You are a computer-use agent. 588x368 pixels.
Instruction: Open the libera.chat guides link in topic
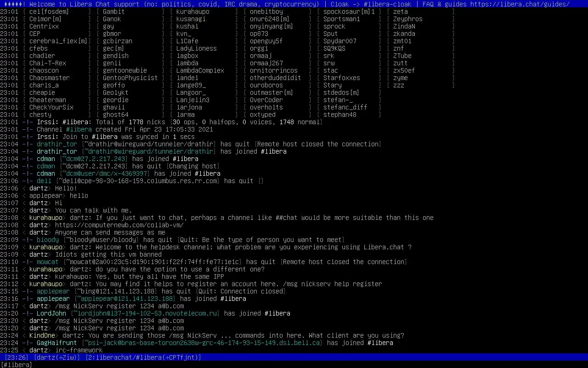coord(520,4)
